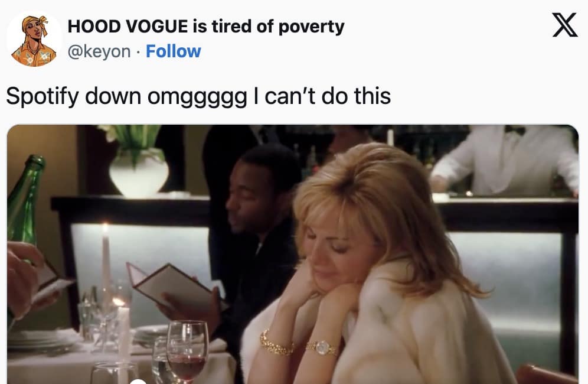Click the Spotify down tweet text
The width and height of the screenshot is (588, 384).
[x=198, y=96]
